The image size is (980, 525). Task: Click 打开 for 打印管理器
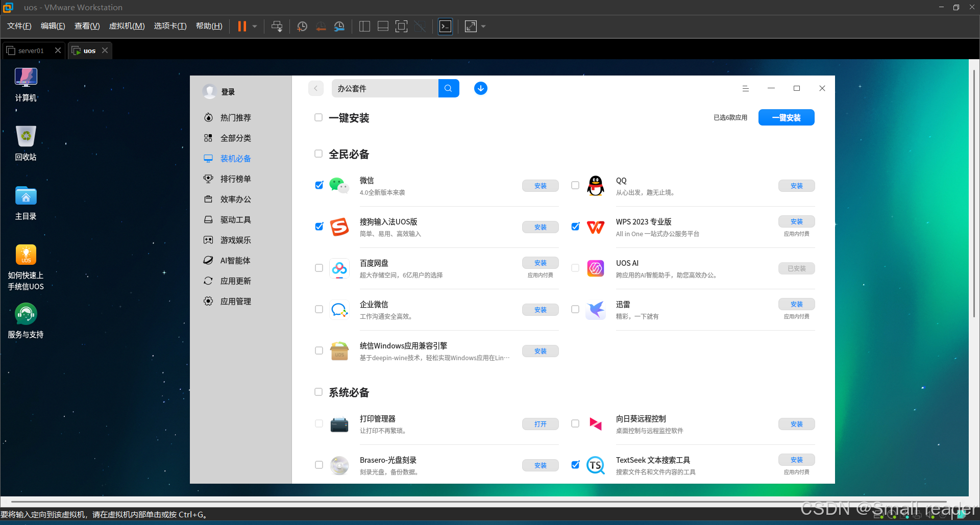(541, 424)
